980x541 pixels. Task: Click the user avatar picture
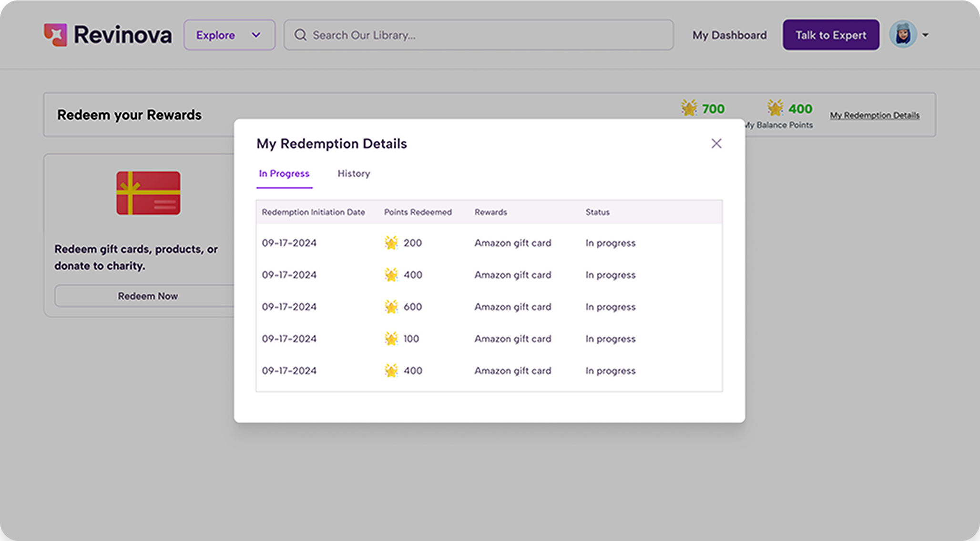(x=903, y=34)
